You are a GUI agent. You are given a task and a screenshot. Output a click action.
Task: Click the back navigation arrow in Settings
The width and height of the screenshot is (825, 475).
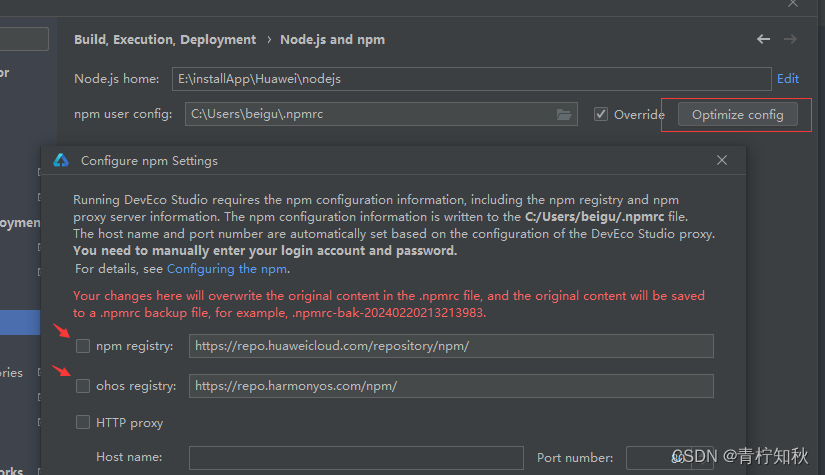tap(763, 39)
